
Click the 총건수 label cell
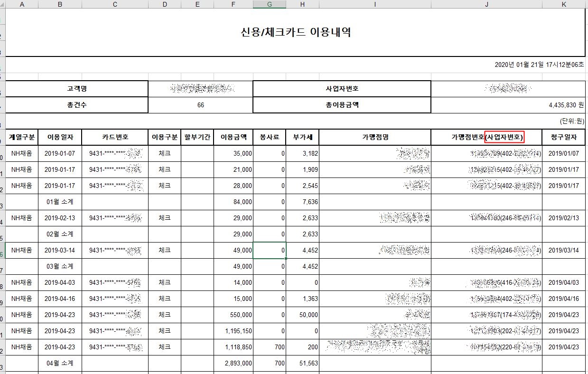pyautogui.click(x=76, y=105)
